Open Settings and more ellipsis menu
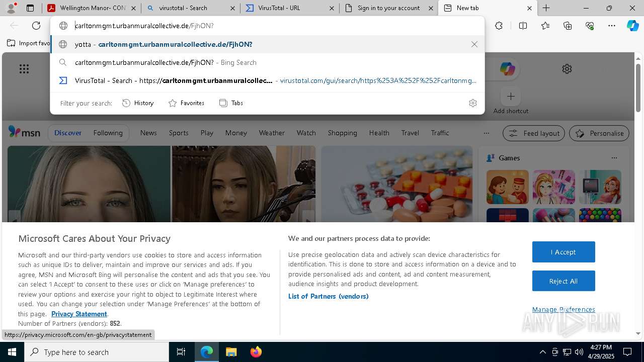 [612, 26]
